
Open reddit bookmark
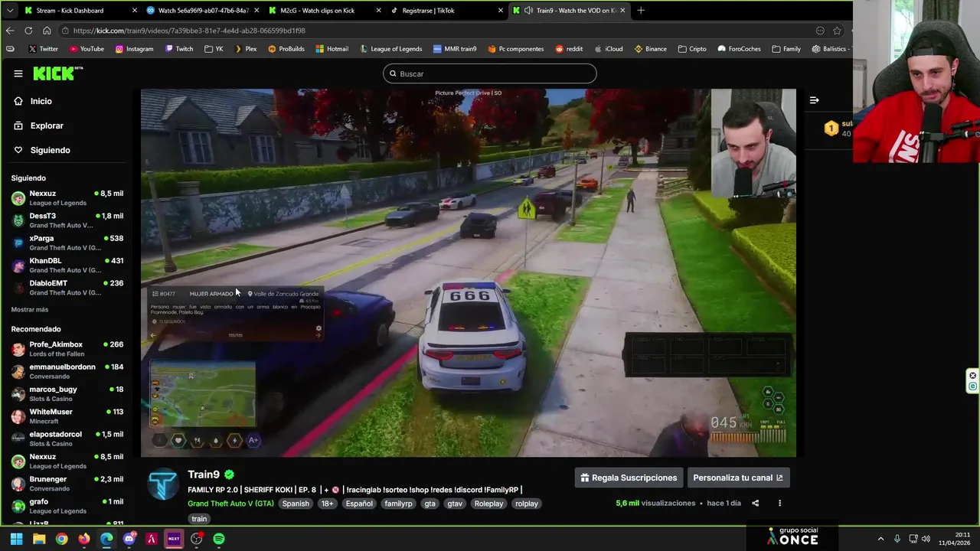[570, 49]
